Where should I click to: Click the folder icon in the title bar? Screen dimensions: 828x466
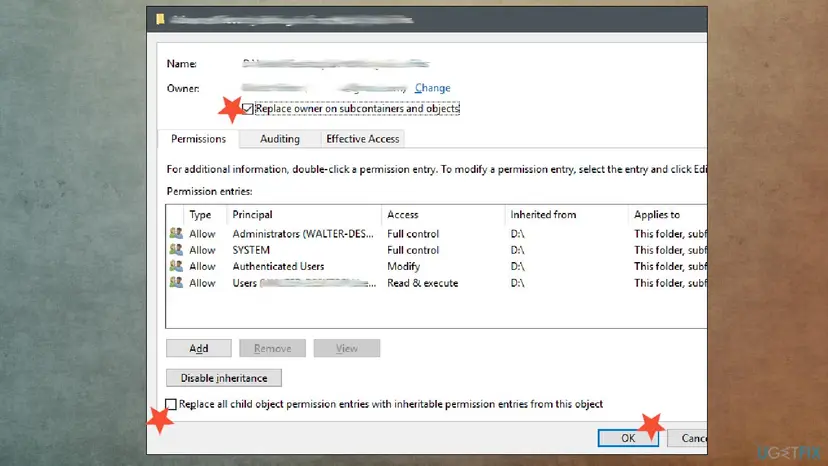(160, 20)
